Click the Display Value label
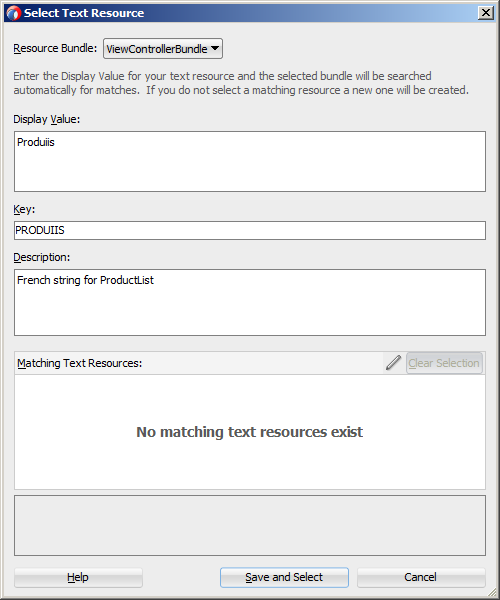The height and width of the screenshot is (600, 500). pos(47,119)
